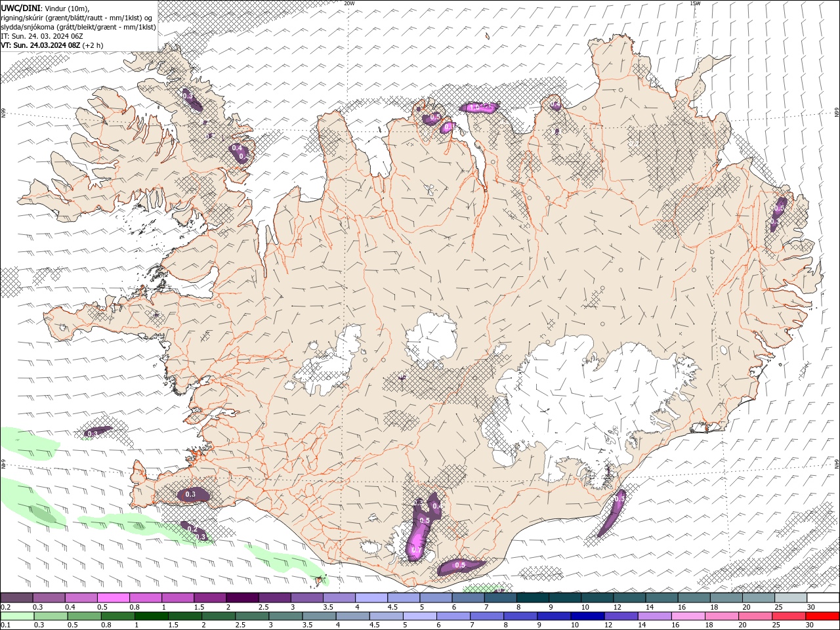Pick the snow legend swatch starting at 7
Screen dimensions: 840x630
tap(499, 597)
